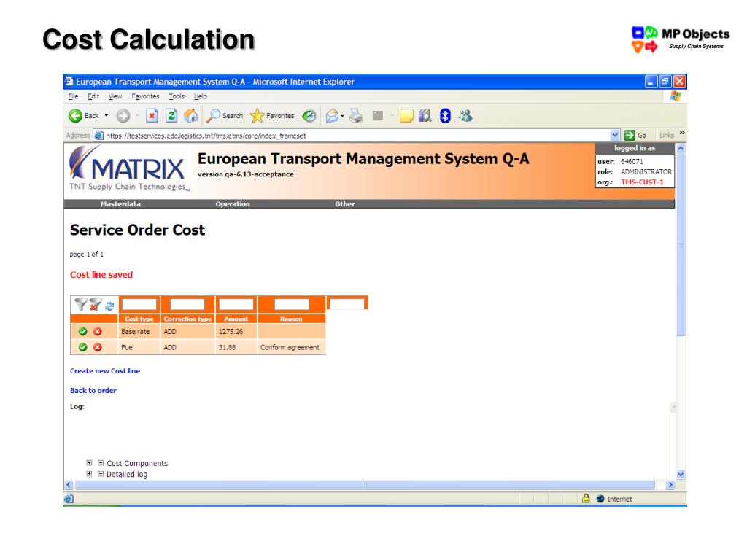
Task: Click the 1275.26 amount cell
Action: click(236, 332)
